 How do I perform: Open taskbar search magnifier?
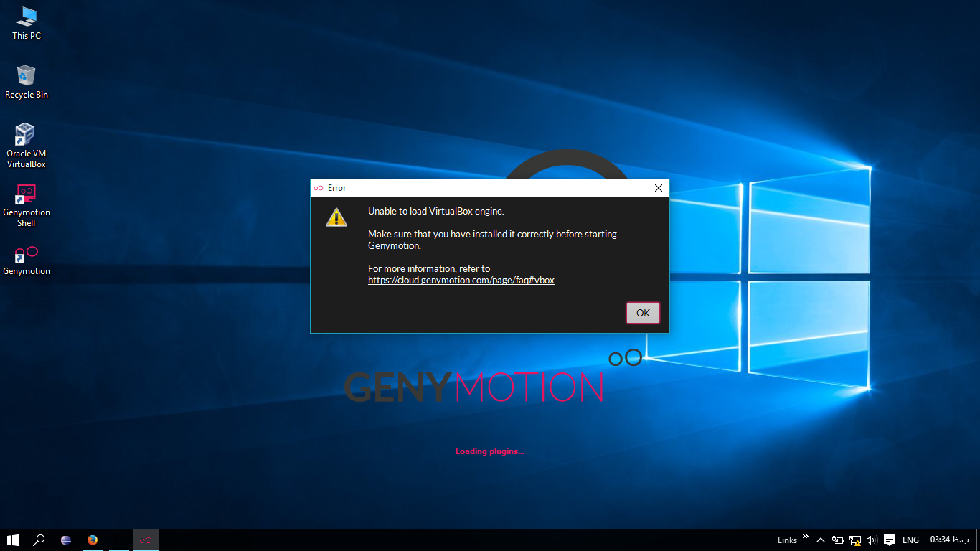click(x=39, y=540)
